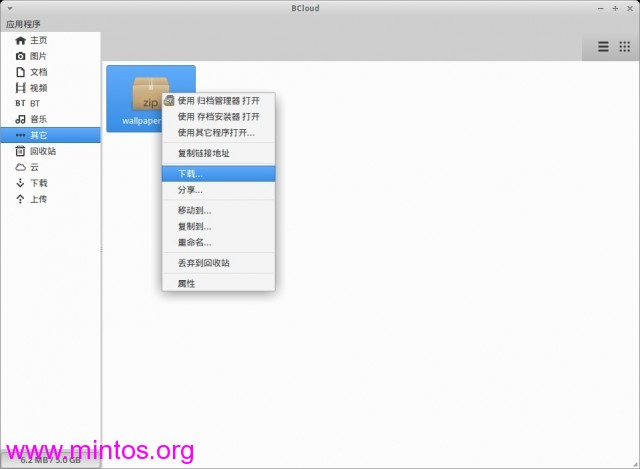Open the 主页 home sidebar icon
Viewport: 640px width, 469px height.
[20, 40]
